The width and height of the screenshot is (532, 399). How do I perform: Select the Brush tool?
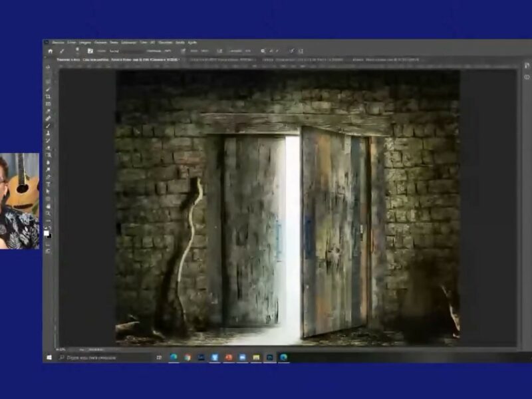point(48,126)
